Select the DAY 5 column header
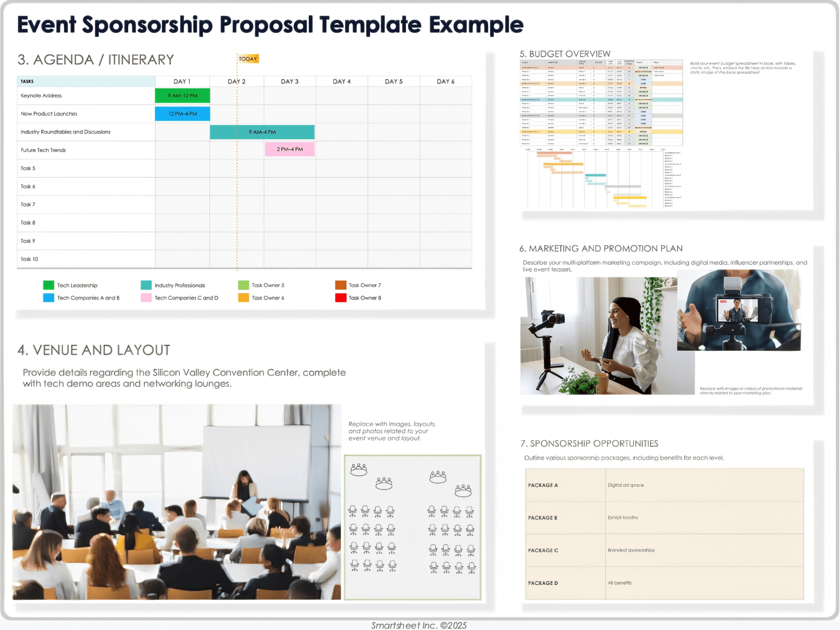 tap(394, 81)
